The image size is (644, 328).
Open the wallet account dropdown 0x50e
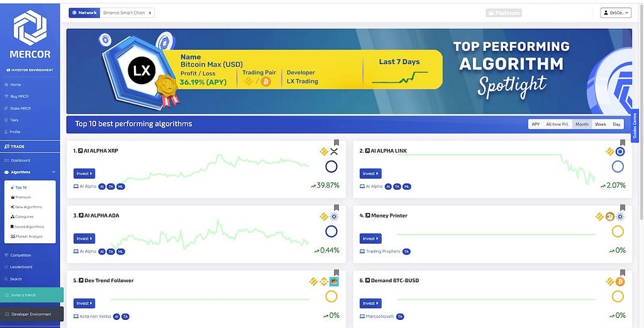pyautogui.click(x=616, y=13)
